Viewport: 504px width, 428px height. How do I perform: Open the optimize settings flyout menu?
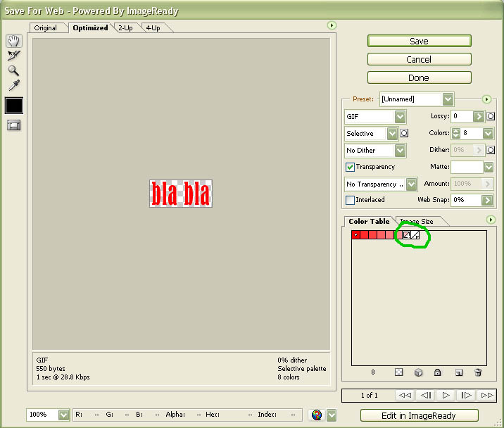coord(486,99)
